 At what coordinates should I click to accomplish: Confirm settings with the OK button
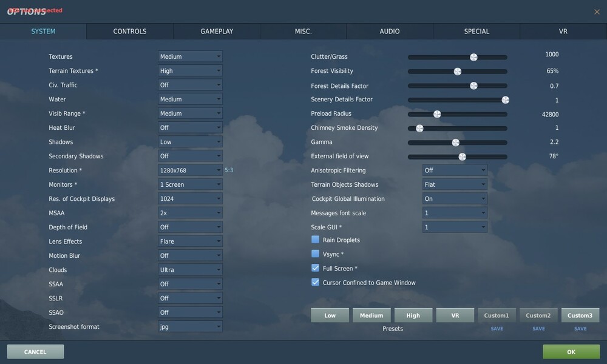coord(571,352)
